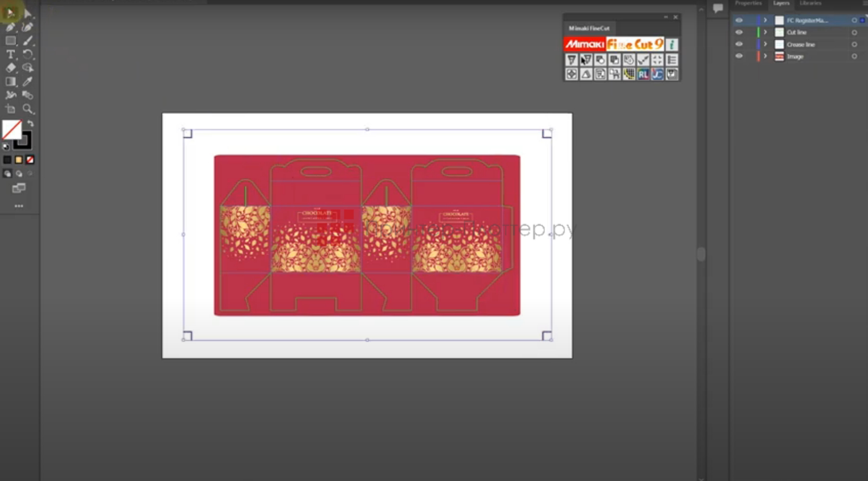Expand the Cut line layer contents
The image size is (868, 481).
[765, 32]
